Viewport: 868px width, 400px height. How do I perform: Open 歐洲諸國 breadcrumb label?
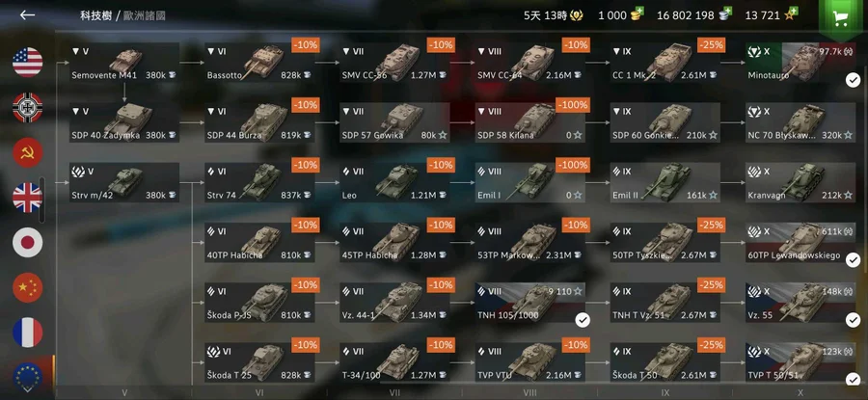[x=145, y=15]
